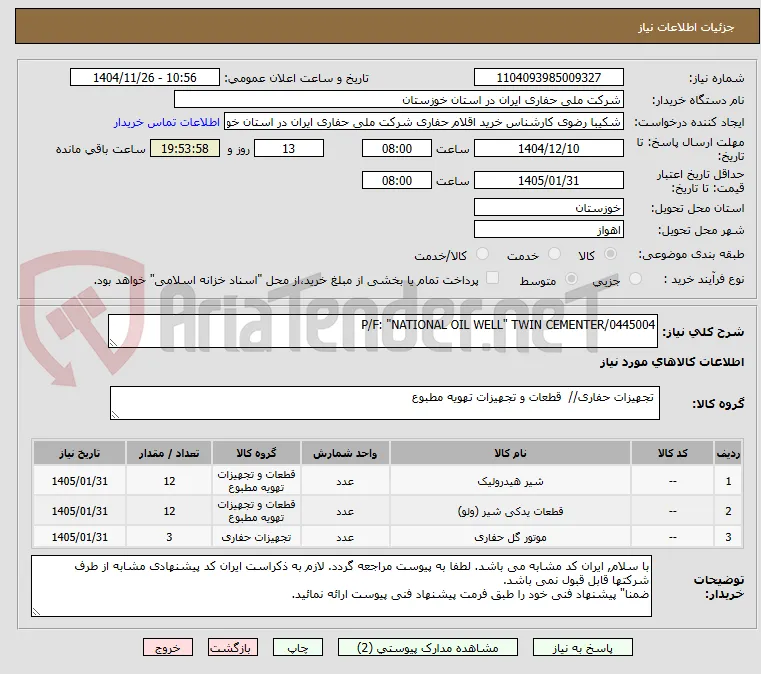This screenshot has width=761, height=674.
Task: Click the چاپ print button
Action: [298, 648]
